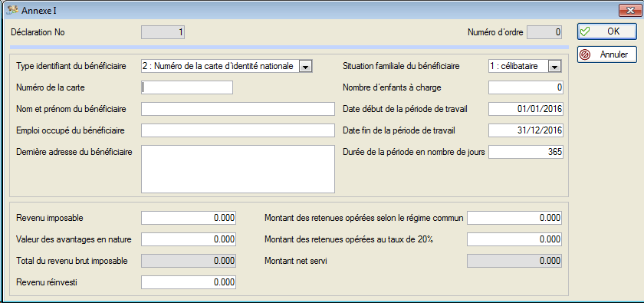Image resolution: width=644 pixels, height=303 pixels.
Task: Confirm the form with the OK button
Action: pyautogui.click(x=607, y=31)
